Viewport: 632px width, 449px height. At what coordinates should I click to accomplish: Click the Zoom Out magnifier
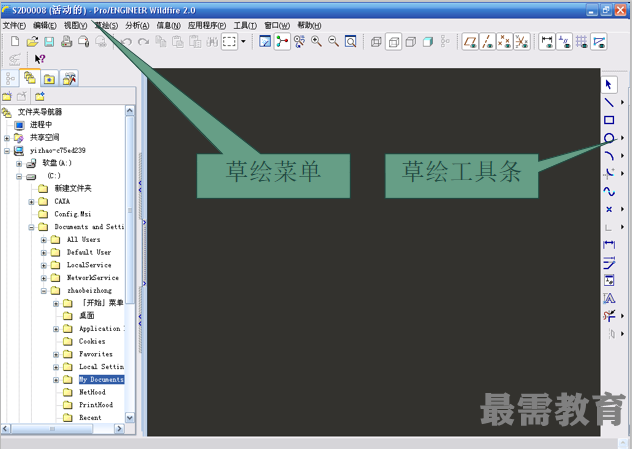[x=333, y=41]
